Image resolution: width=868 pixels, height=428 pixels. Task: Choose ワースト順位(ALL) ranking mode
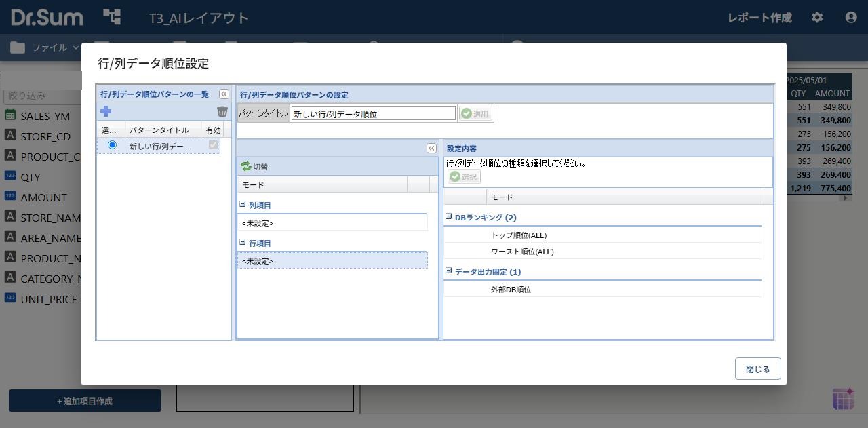(602, 252)
